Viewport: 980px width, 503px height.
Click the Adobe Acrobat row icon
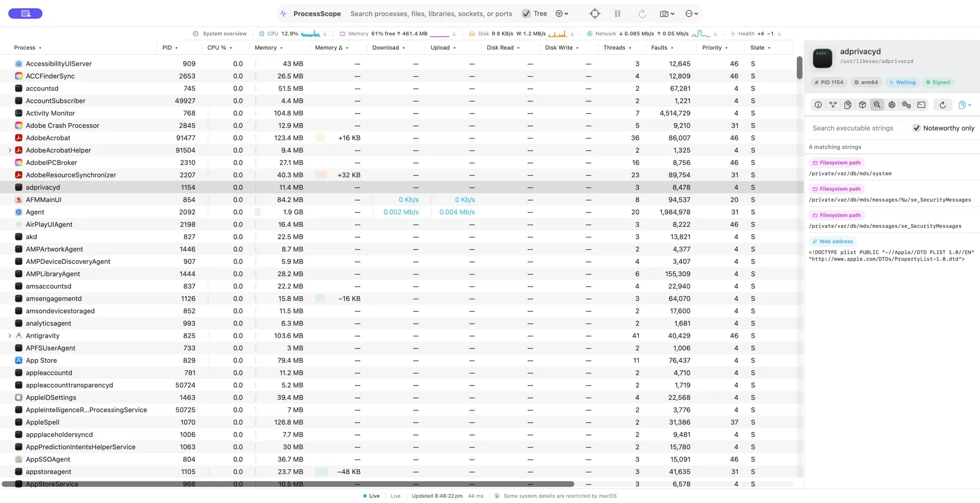coord(19,138)
